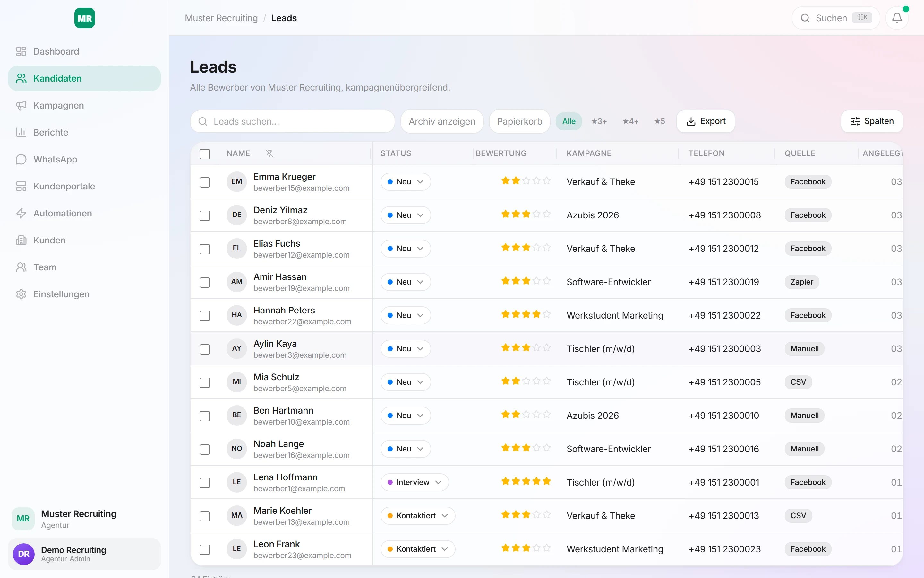Open Kontaktiert status dropdown for Leon Frank
Viewport: 924px width, 578px height.
click(418, 549)
